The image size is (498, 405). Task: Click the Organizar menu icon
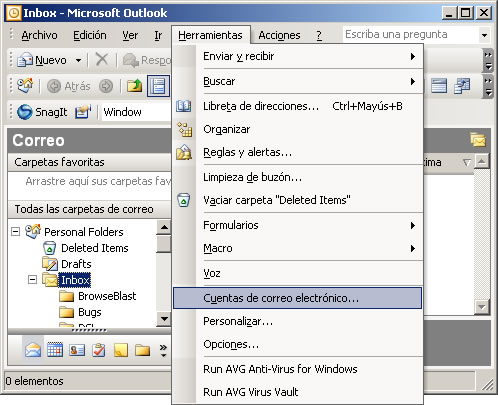tap(184, 129)
